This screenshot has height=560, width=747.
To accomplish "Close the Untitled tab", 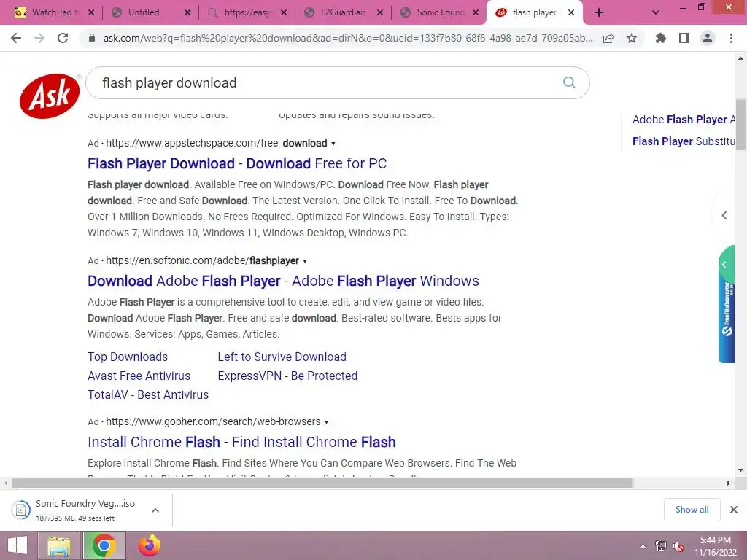I will (x=187, y=12).
